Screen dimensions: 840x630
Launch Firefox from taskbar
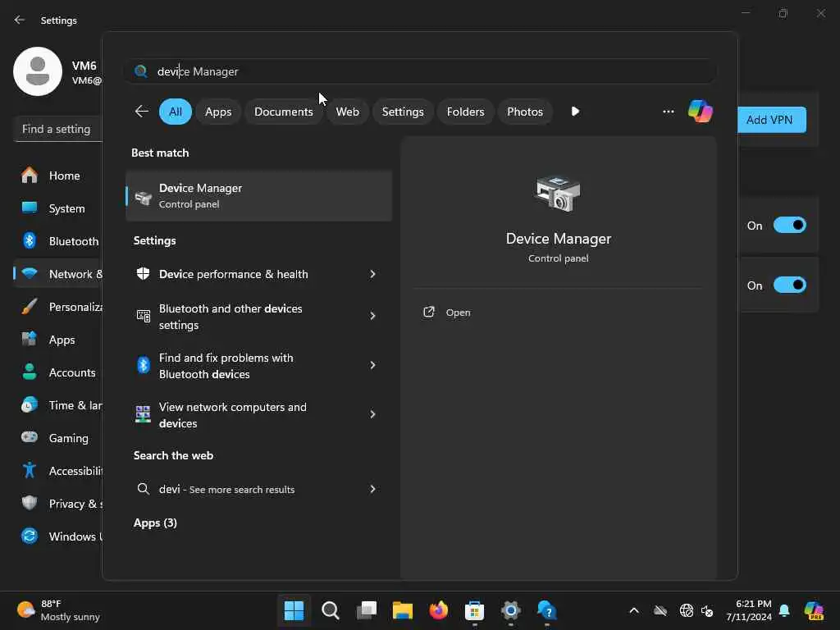click(x=439, y=610)
